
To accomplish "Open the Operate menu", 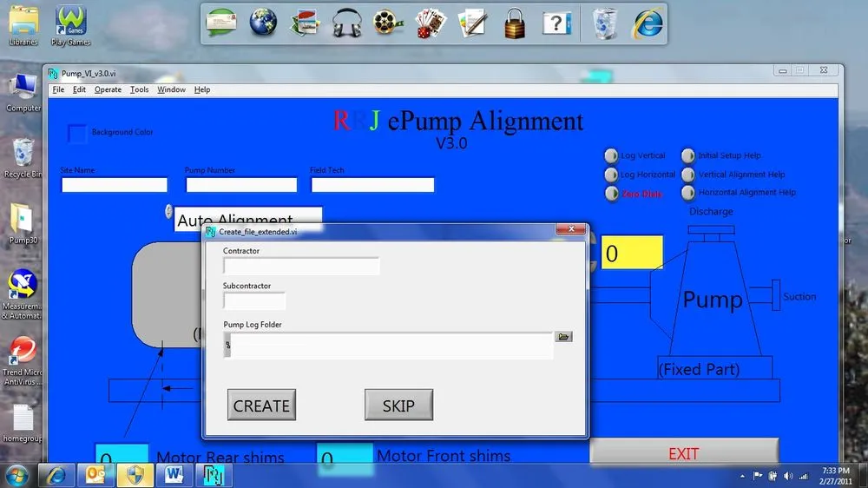I will [108, 89].
